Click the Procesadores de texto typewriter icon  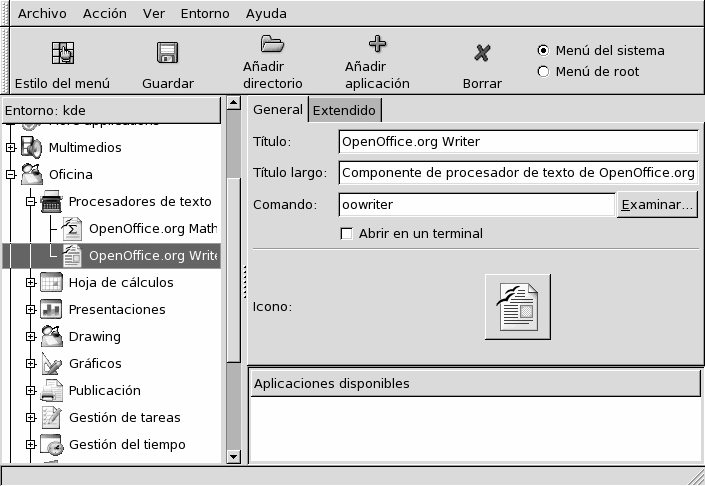point(51,201)
